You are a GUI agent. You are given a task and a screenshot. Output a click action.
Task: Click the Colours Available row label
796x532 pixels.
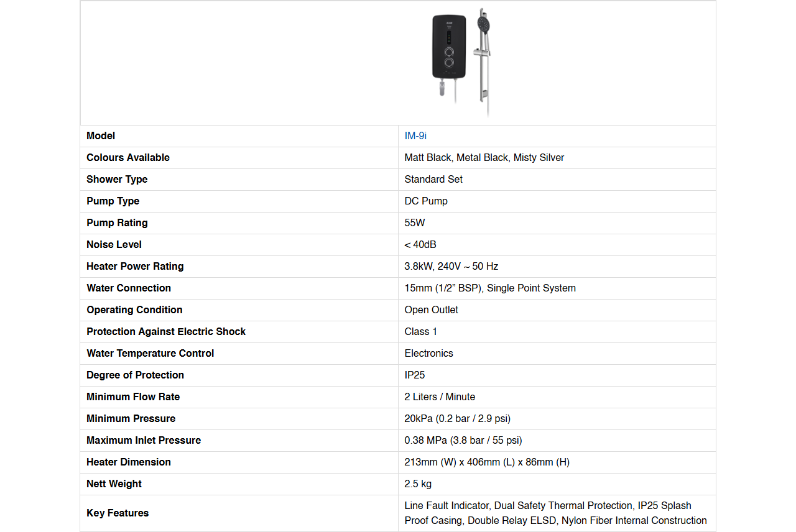pos(128,158)
